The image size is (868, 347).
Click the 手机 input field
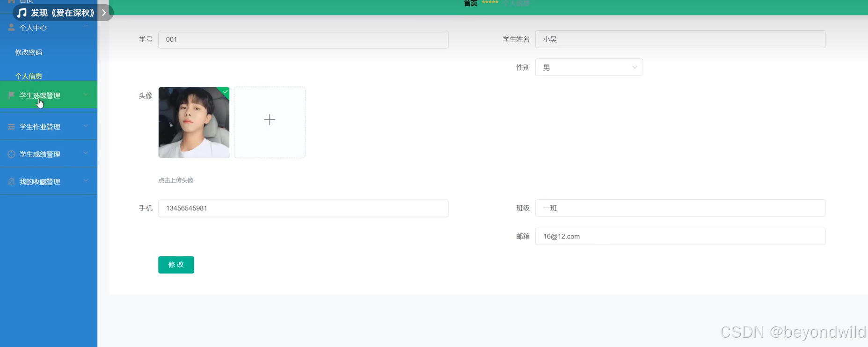303,208
